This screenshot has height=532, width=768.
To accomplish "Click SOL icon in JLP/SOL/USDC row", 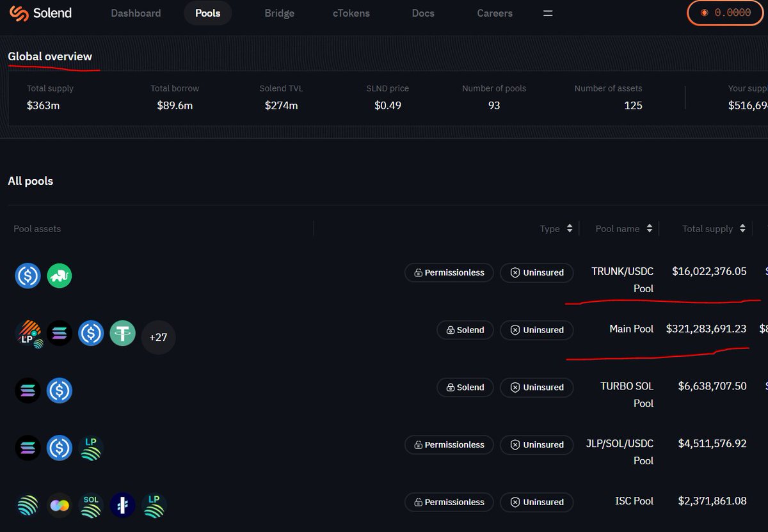I will click(x=28, y=448).
